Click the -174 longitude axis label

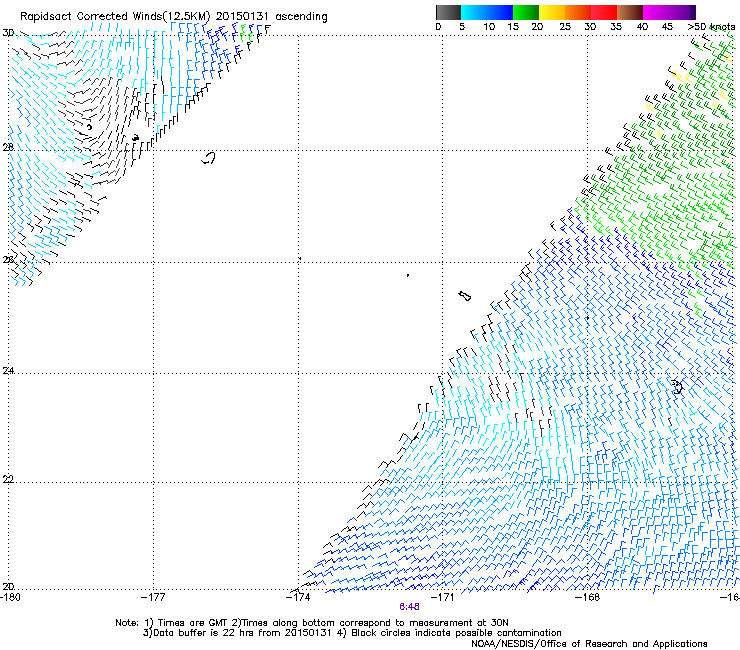point(298,597)
